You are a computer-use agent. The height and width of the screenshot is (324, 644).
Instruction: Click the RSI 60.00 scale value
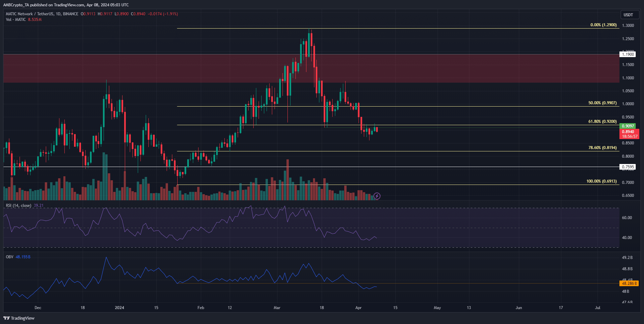pos(627,218)
